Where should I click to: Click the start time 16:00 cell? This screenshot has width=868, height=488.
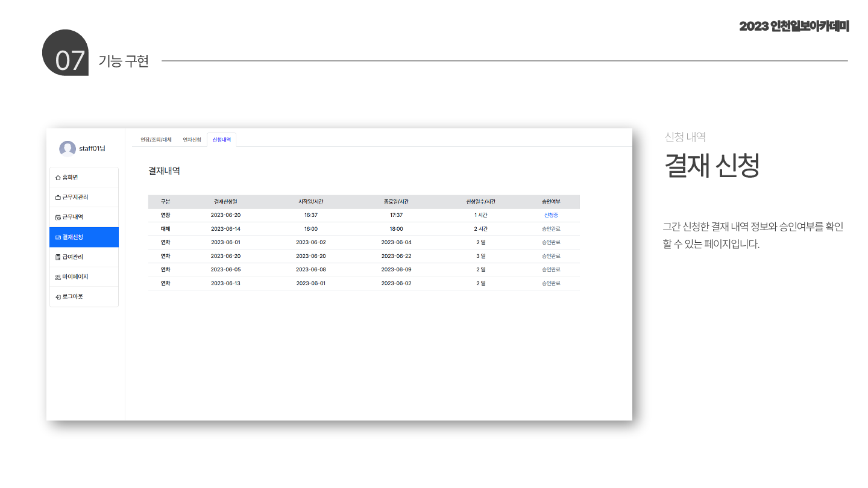(x=311, y=229)
